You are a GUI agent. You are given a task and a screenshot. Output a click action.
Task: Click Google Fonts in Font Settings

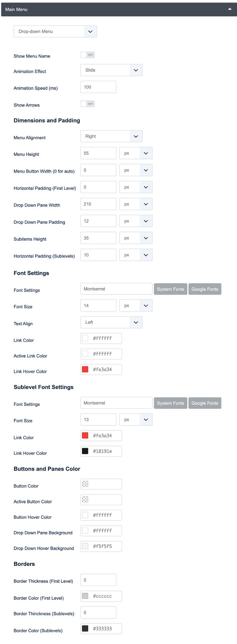pos(205,289)
